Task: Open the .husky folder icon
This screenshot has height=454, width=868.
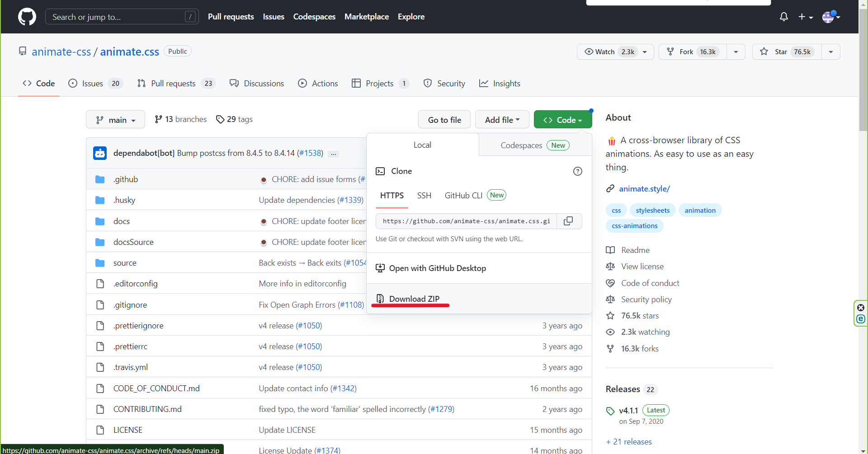Action: pos(100,200)
